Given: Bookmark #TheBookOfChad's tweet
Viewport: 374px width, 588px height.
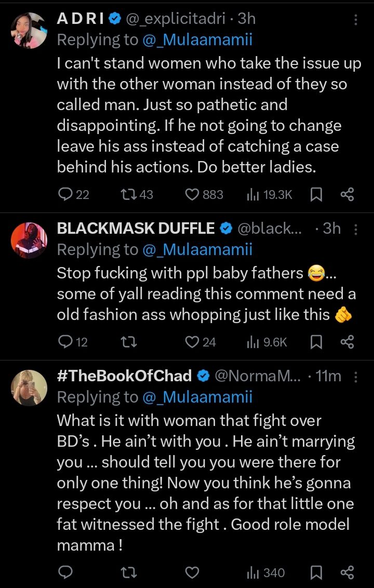Looking at the screenshot, I should coord(315,572).
